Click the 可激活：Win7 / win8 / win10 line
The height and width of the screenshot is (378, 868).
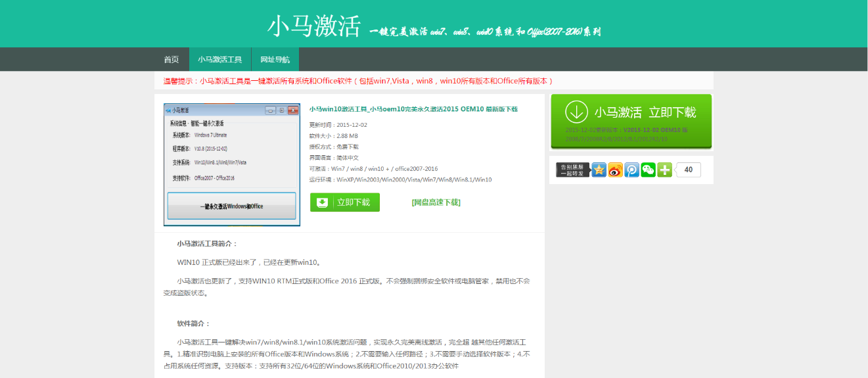pyautogui.click(x=373, y=169)
